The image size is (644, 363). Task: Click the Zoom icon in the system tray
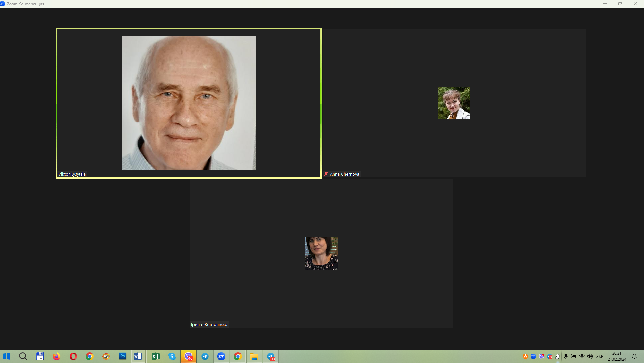533,356
